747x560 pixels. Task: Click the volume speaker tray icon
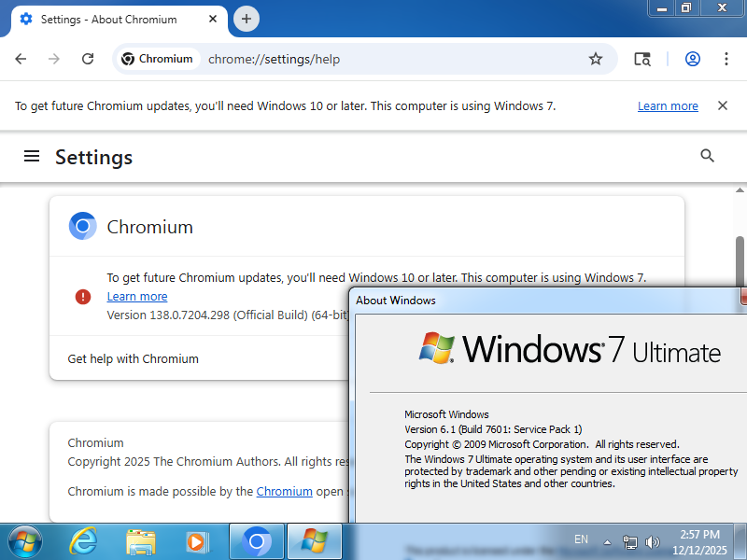[x=652, y=542]
